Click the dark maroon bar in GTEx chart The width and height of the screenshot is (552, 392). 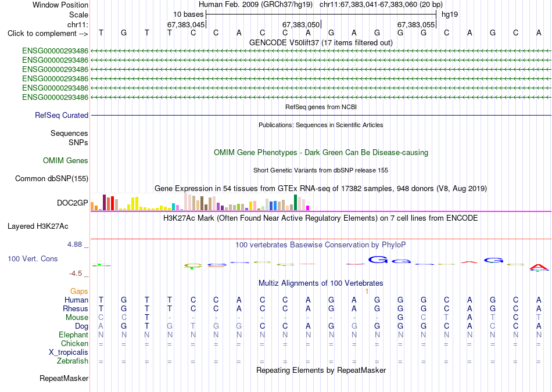click(104, 202)
